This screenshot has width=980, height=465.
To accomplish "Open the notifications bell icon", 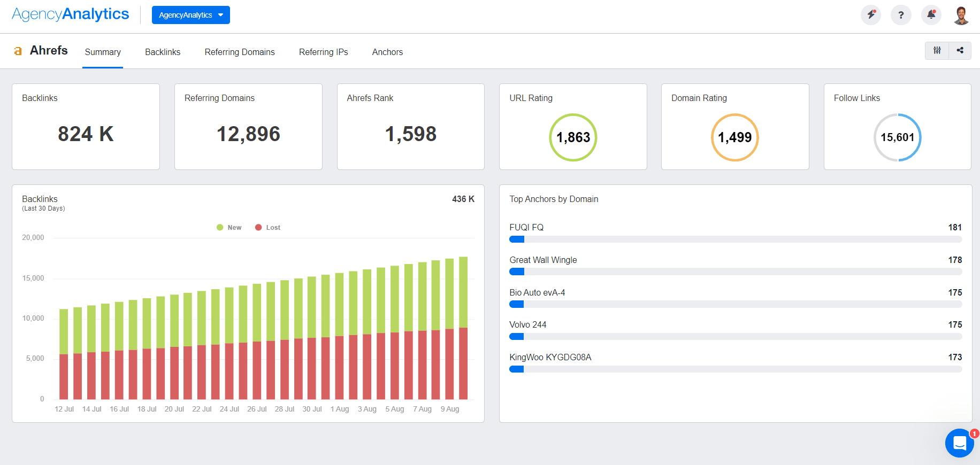I will [x=931, y=15].
